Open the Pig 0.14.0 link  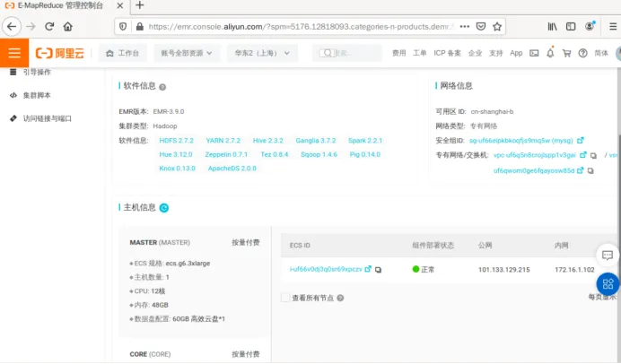click(x=364, y=154)
